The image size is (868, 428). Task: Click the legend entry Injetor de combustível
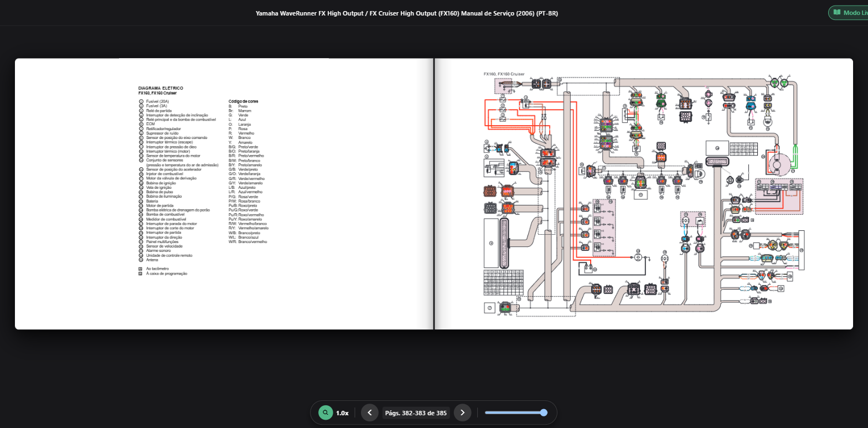click(x=164, y=174)
